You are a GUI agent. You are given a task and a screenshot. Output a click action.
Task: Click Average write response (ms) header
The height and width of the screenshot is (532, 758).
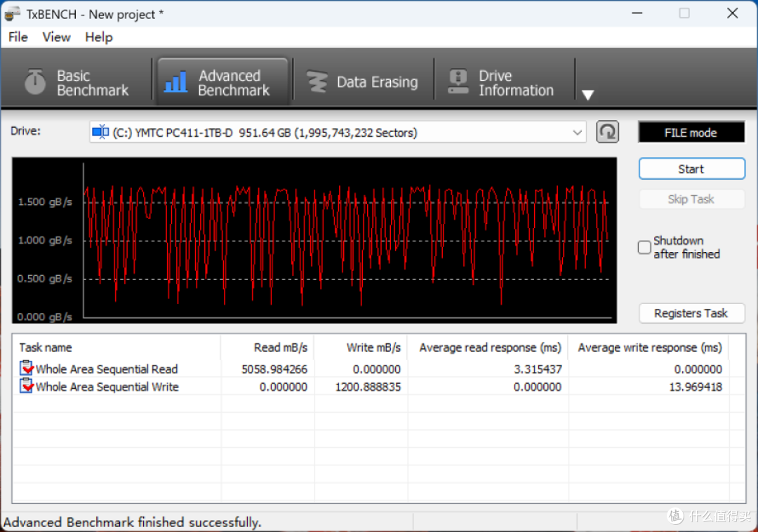(x=649, y=347)
